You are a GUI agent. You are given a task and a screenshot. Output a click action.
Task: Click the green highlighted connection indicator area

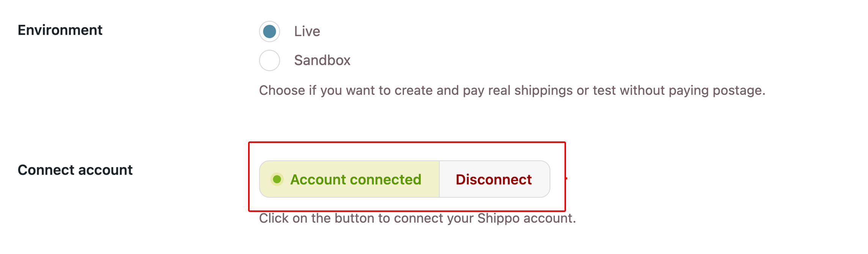(x=349, y=179)
